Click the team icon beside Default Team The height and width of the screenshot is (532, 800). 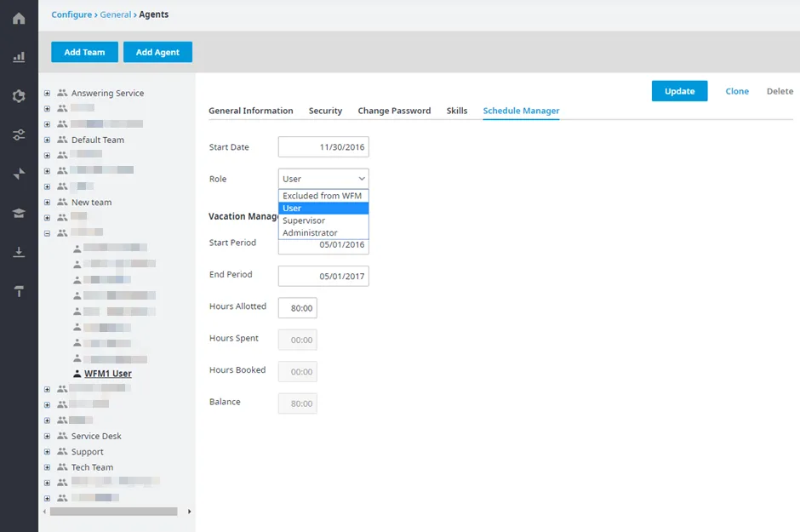click(62, 140)
